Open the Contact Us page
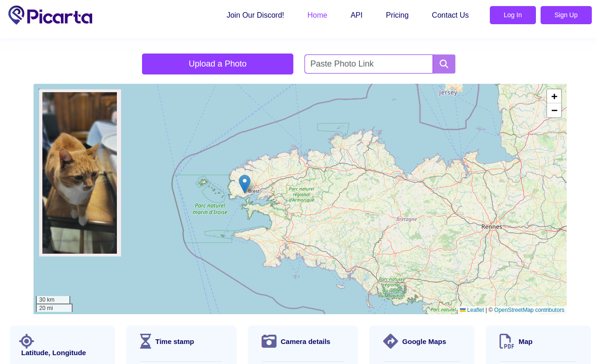Screen dimensions: 596x364 pos(450,15)
